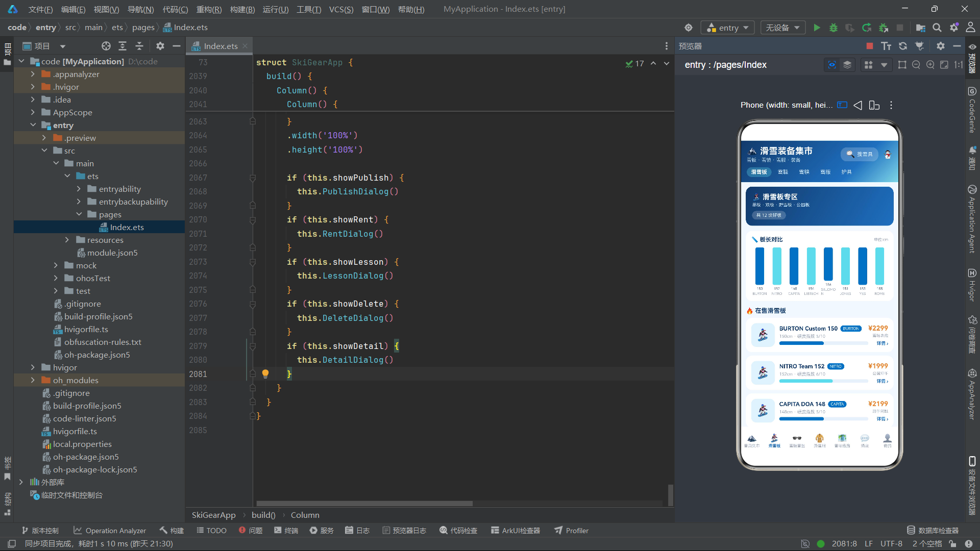The height and width of the screenshot is (551, 980).
Task: Select local.properties file in tree
Action: pos(82,444)
